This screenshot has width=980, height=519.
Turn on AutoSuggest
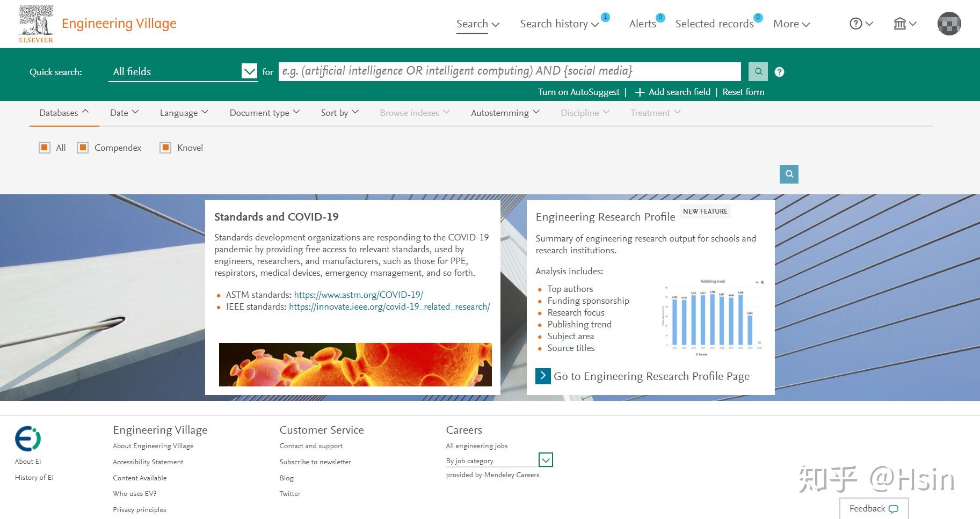click(x=579, y=92)
